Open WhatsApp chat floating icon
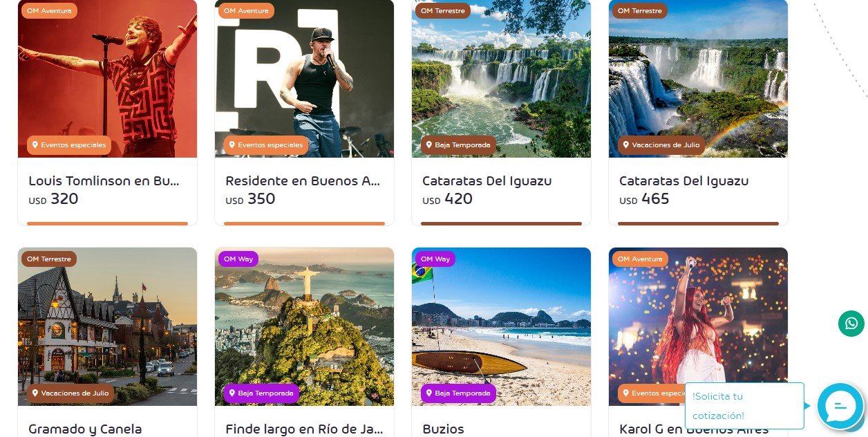The image size is (868, 437). click(851, 324)
